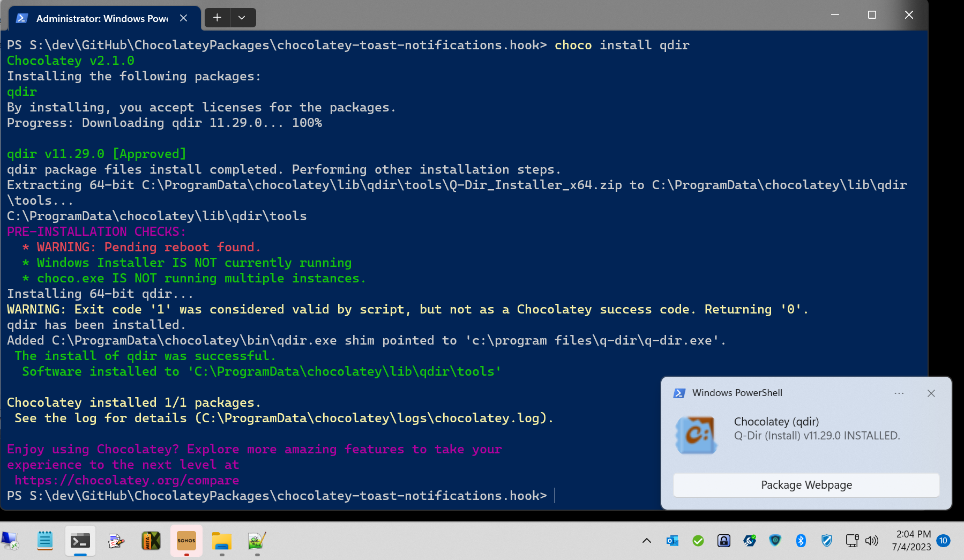Click 'qdir has been installed.' line
The image size is (964, 560).
(96, 325)
